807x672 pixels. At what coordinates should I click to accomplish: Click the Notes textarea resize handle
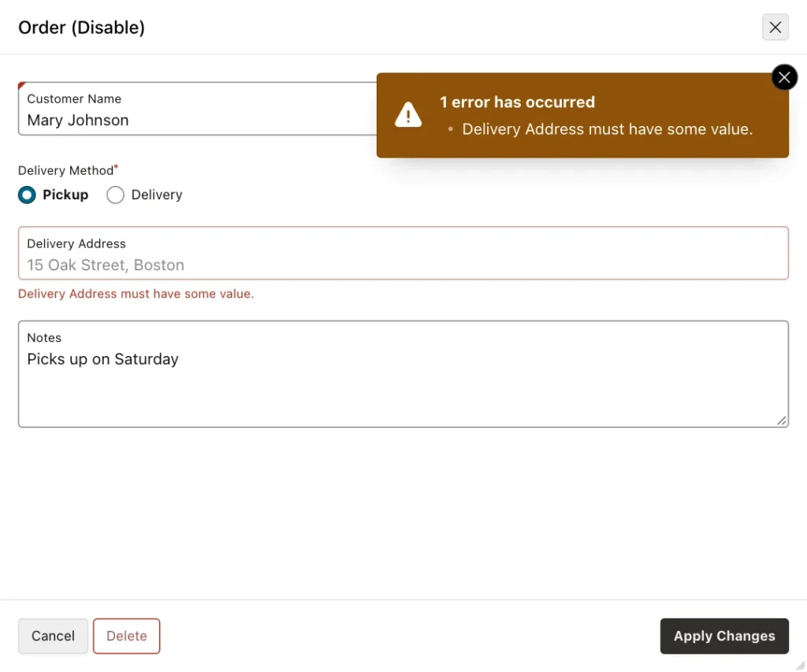point(782,421)
